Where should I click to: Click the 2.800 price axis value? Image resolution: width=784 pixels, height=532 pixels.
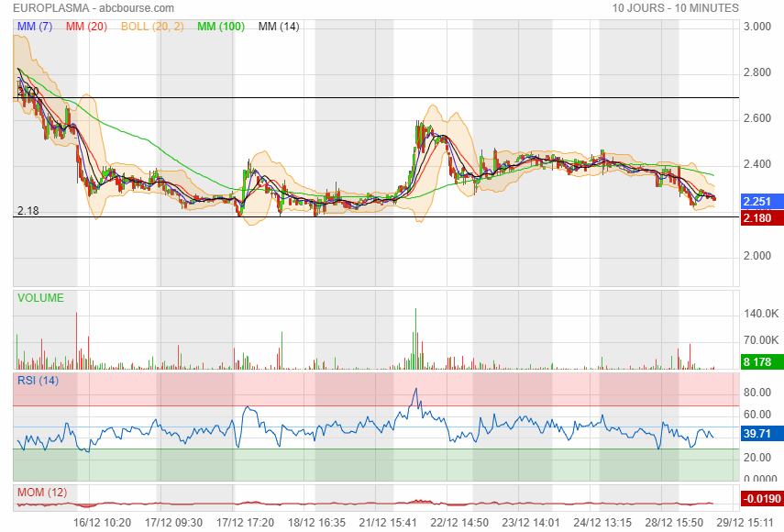(x=757, y=72)
